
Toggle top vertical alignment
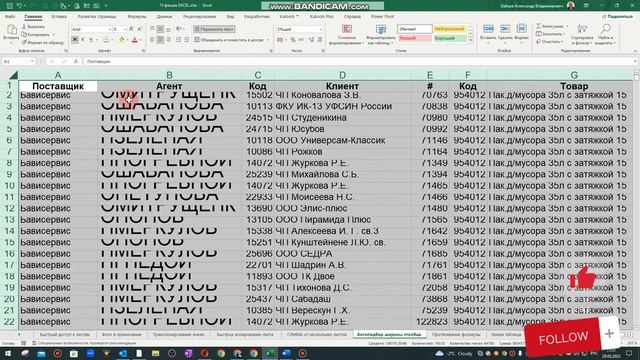pyautogui.click(x=152, y=29)
